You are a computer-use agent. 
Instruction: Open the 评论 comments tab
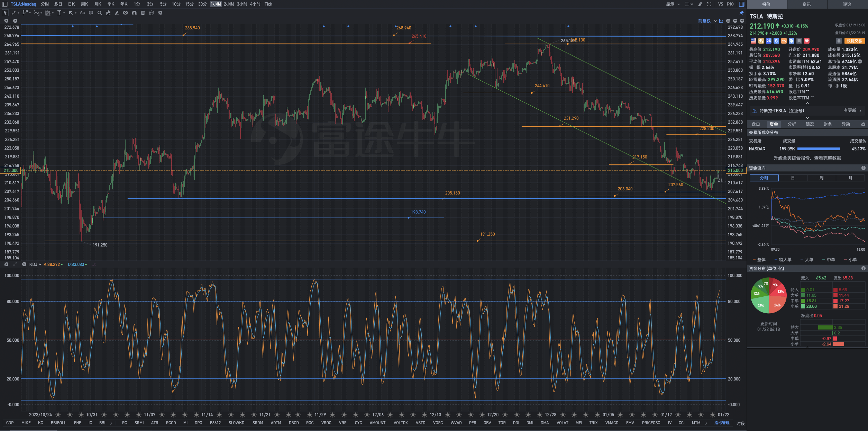(847, 5)
